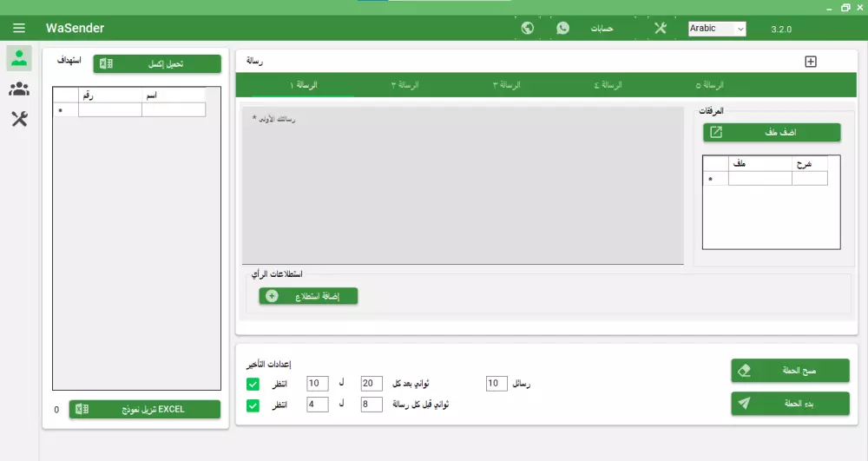This screenshot has width=868, height=461.
Task: Click the اضف ملف add file button
Action: [772, 132]
